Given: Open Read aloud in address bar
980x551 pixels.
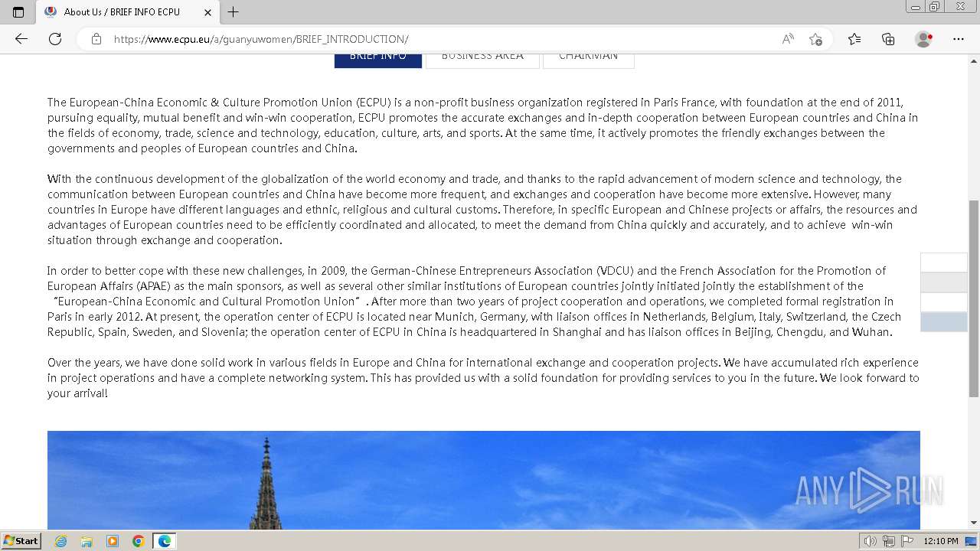Looking at the screenshot, I should [x=788, y=39].
